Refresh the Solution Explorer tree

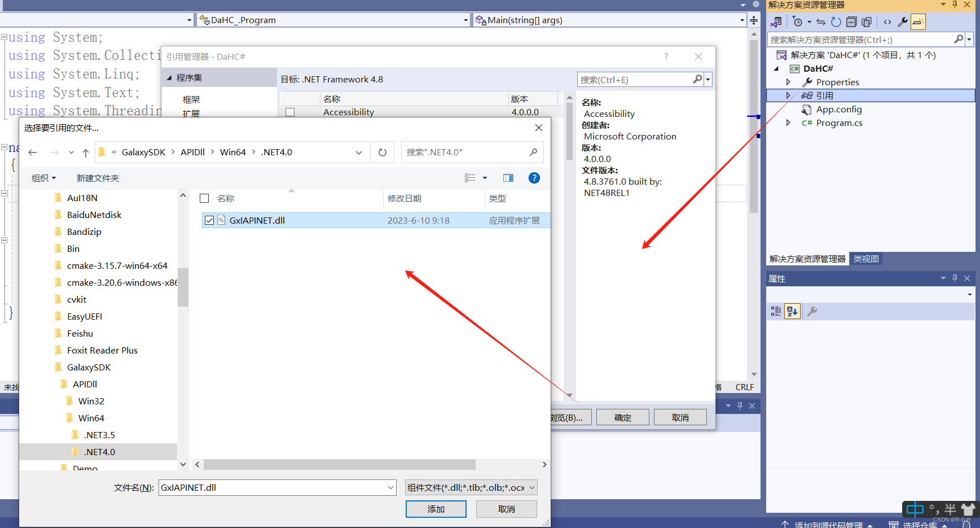[836, 22]
